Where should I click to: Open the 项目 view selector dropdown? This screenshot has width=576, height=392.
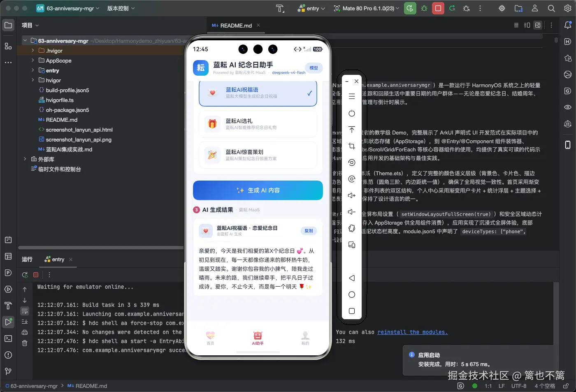coord(30,25)
